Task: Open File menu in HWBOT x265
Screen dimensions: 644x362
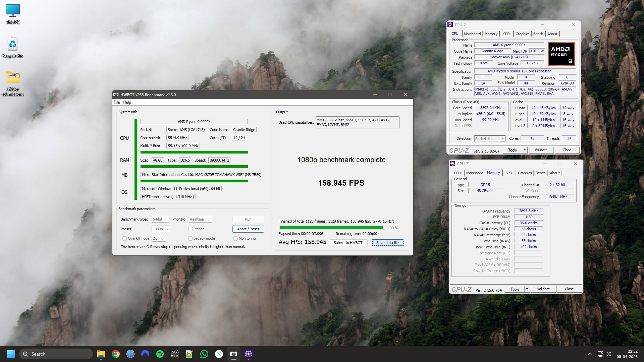Action: tap(117, 102)
